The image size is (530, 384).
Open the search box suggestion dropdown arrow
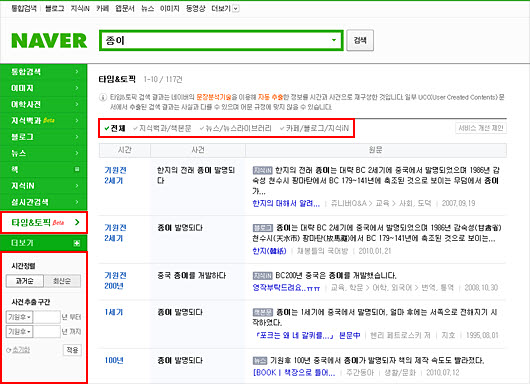tap(334, 40)
